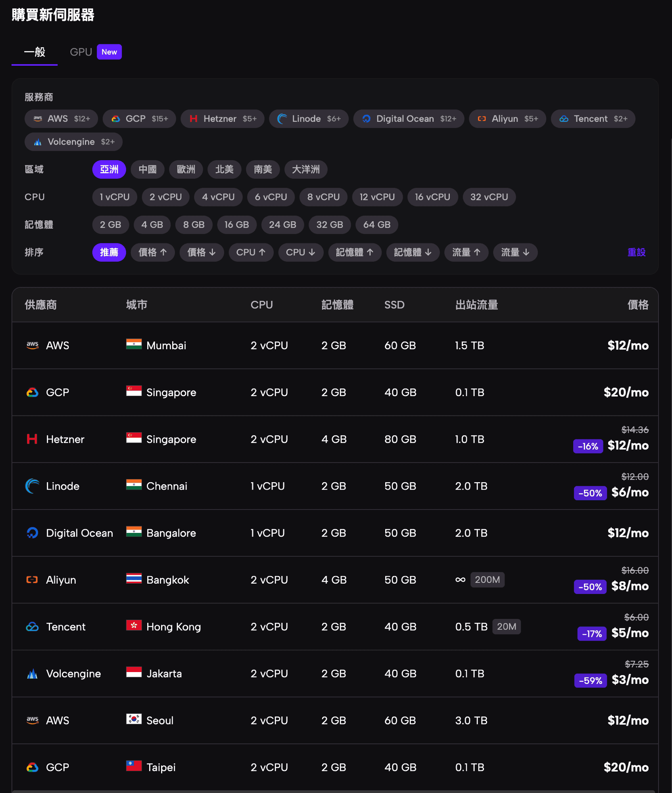Filter memory by 2 GB
The image size is (672, 793).
(x=111, y=225)
